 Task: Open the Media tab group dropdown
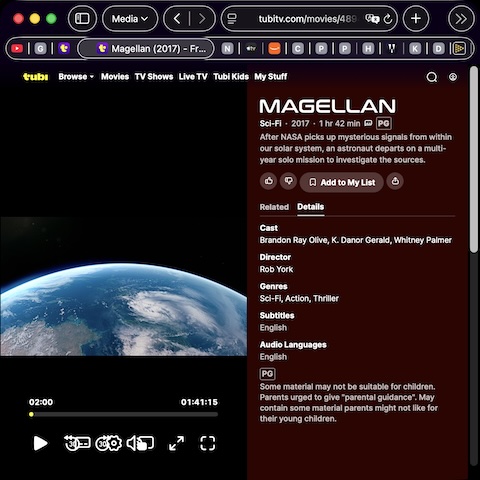130,19
